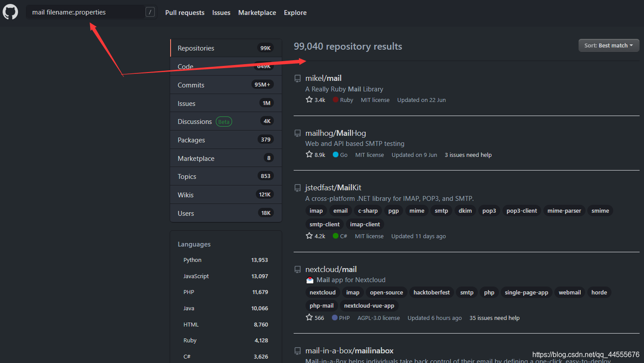Viewport: 644px width, 363px height.
Task: Open the mail-in-a-box/mailinabox repository
Action: (349, 351)
